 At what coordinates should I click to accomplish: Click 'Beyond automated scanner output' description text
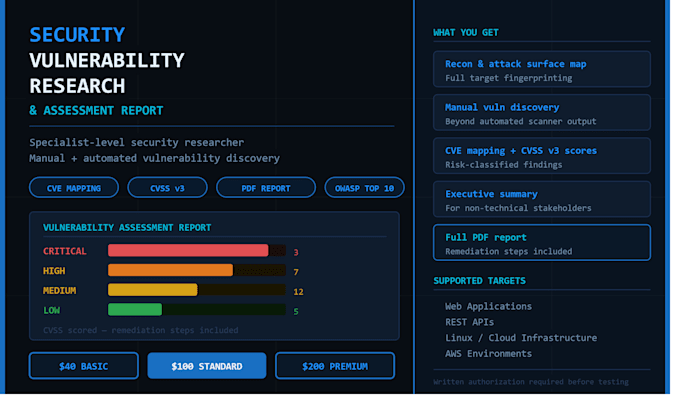coord(521,121)
